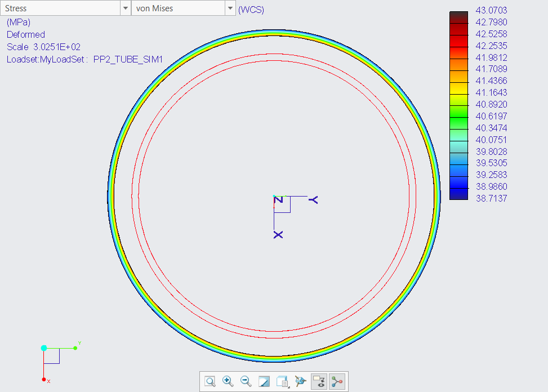
Task: Expand the Stress quantity dropdown arrow
Action: (x=125, y=9)
